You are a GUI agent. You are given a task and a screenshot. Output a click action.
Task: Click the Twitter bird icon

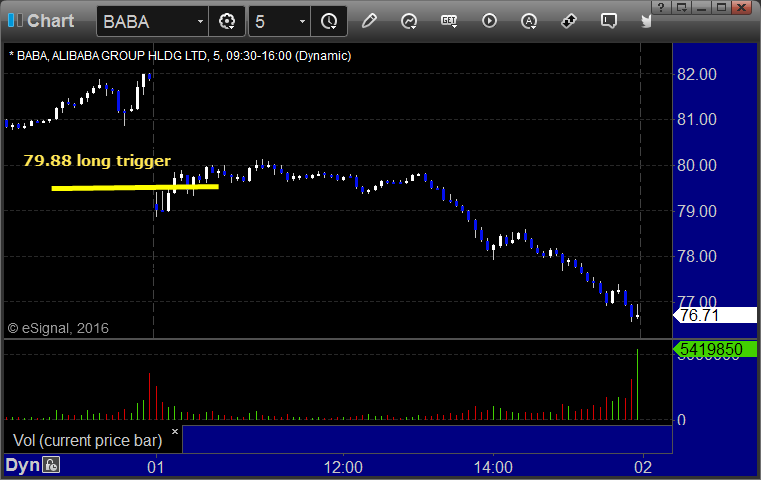(x=646, y=21)
